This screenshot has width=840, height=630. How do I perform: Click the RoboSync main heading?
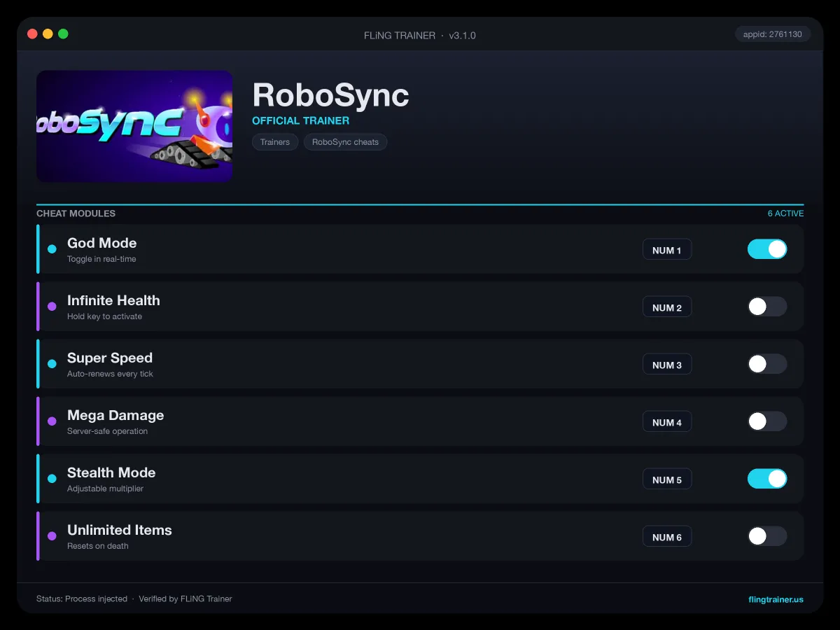tap(330, 94)
